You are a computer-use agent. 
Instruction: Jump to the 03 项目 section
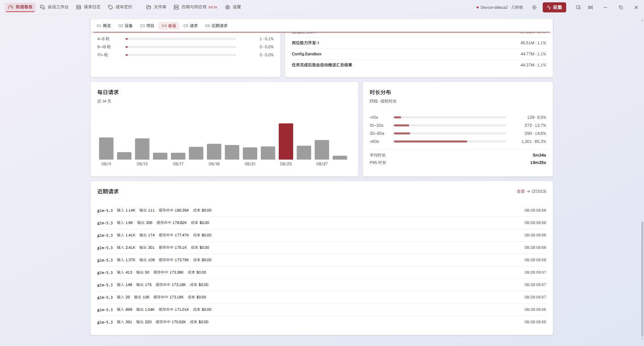pos(147,26)
